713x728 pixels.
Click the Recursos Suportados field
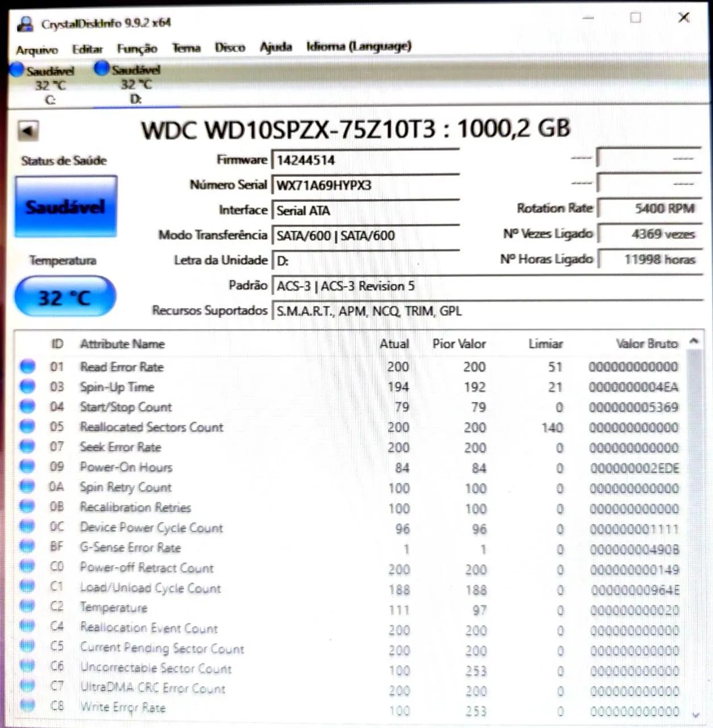pyautogui.click(x=488, y=311)
